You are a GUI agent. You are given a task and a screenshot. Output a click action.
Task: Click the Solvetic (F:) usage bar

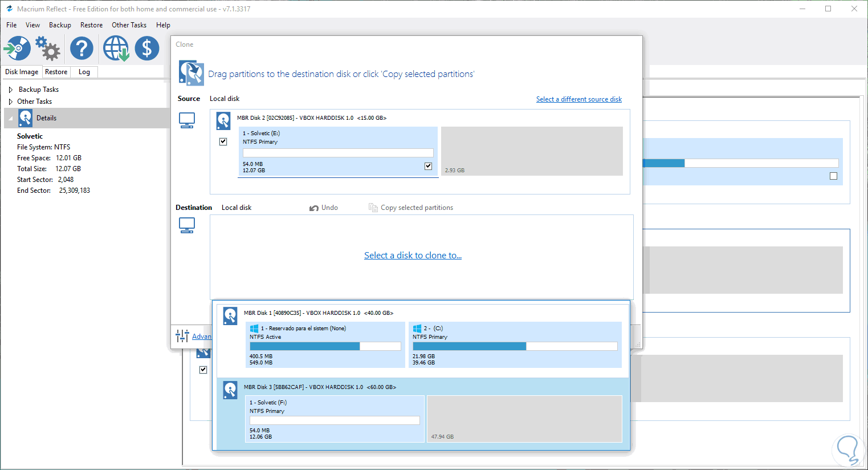click(x=335, y=420)
